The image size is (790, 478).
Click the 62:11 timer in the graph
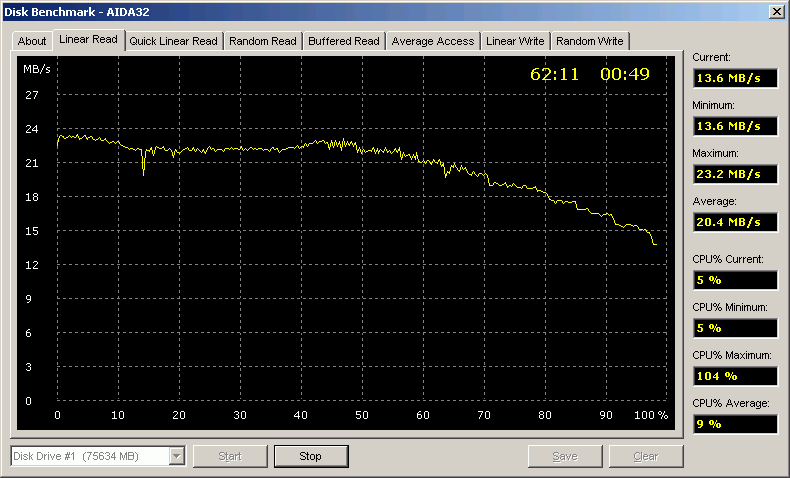(555, 74)
